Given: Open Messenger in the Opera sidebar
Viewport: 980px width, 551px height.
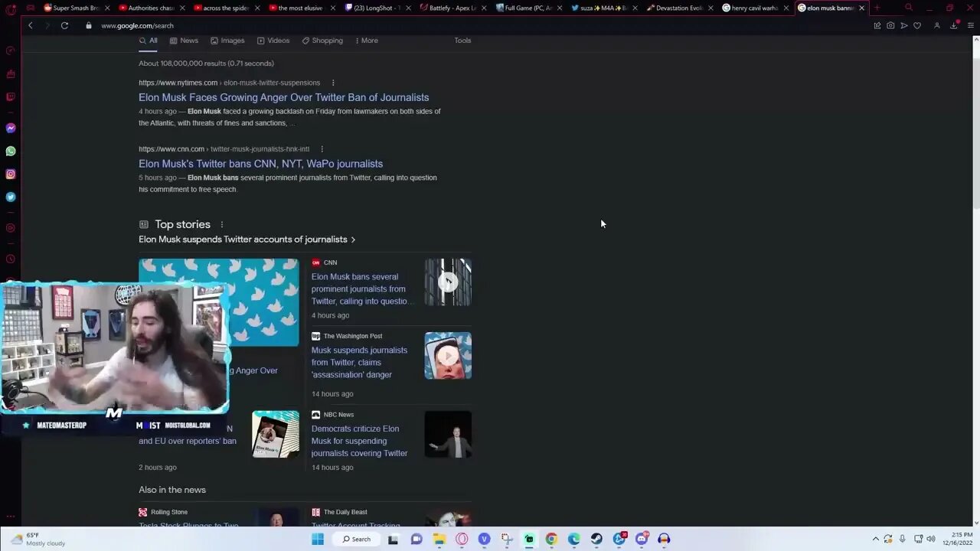Looking at the screenshot, I should click(11, 128).
